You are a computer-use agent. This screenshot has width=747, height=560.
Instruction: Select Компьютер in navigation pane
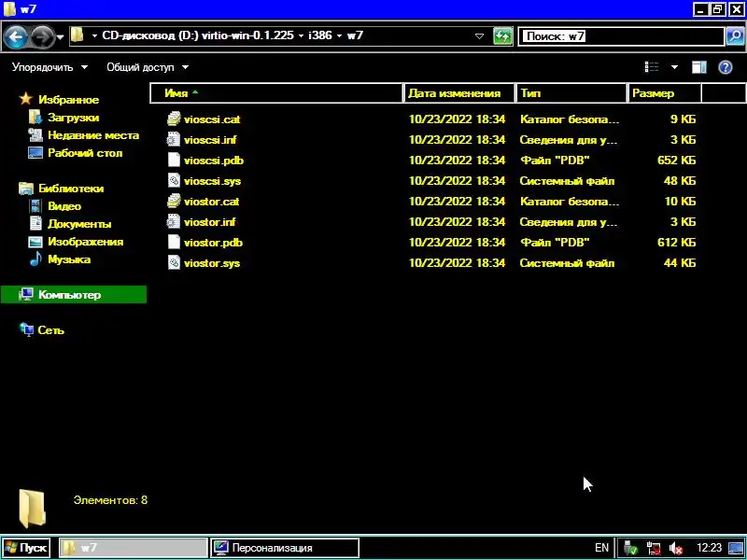(74, 295)
